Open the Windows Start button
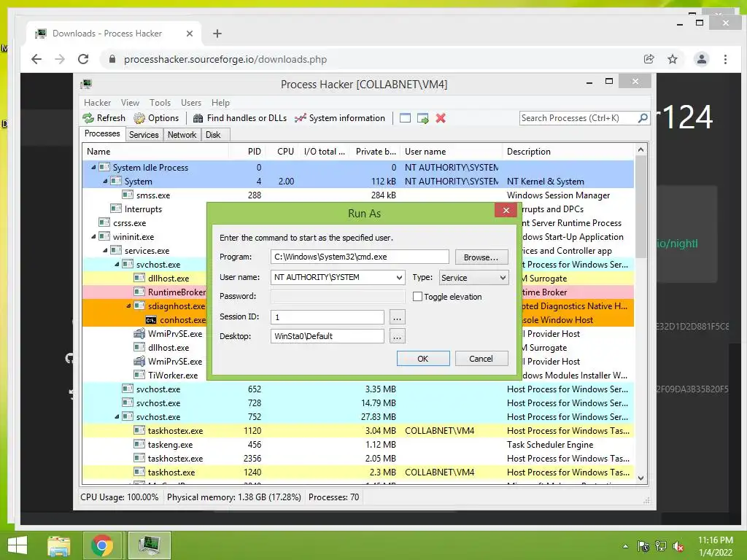 pyautogui.click(x=18, y=545)
